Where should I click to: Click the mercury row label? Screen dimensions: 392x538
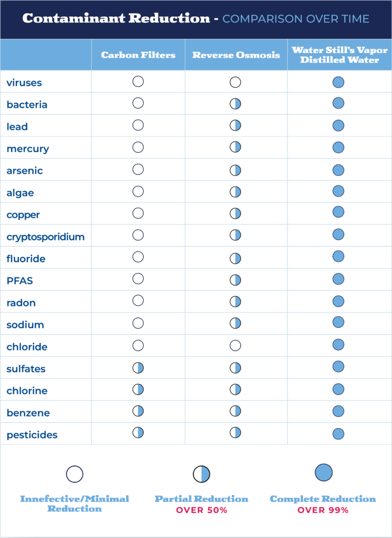[28, 149]
